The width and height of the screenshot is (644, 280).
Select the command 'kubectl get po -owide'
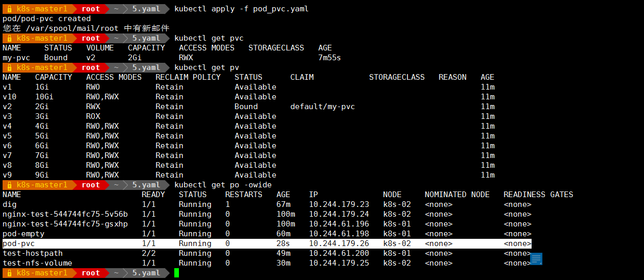[223, 185]
